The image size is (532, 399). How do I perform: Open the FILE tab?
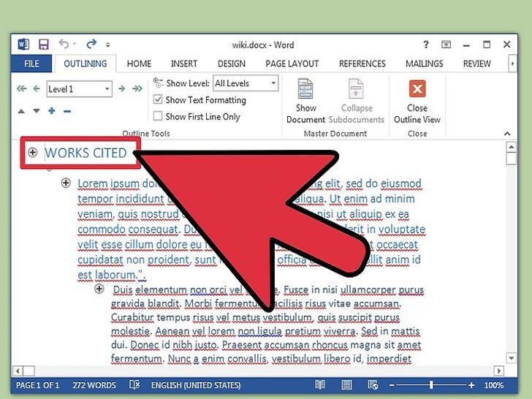click(x=31, y=64)
